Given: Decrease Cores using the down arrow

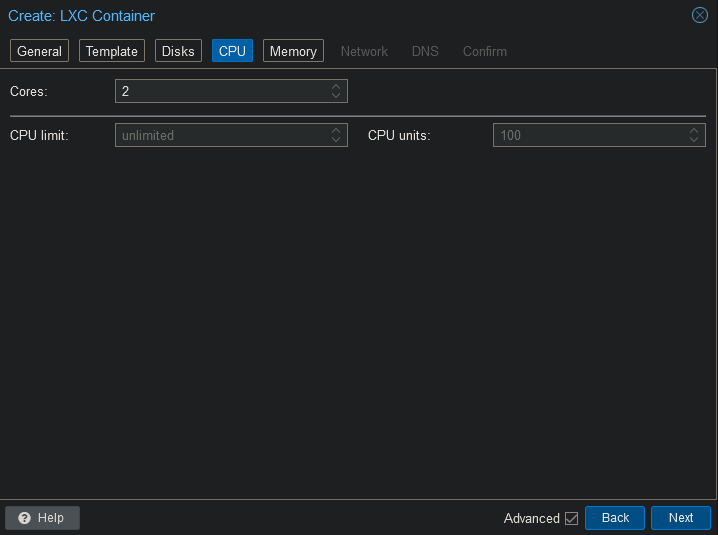Looking at the screenshot, I should 336,96.
